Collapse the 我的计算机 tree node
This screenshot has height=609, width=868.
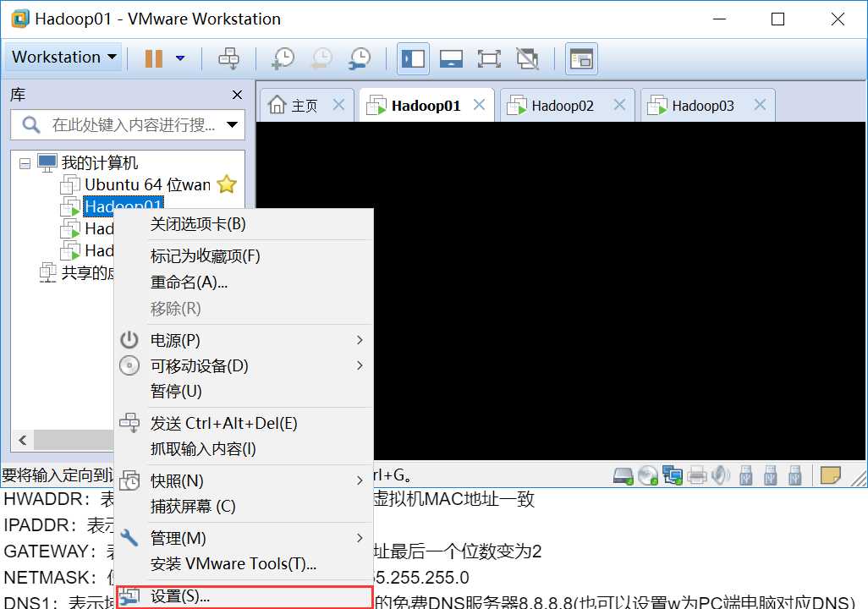pyautogui.click(x=25, y=163)
